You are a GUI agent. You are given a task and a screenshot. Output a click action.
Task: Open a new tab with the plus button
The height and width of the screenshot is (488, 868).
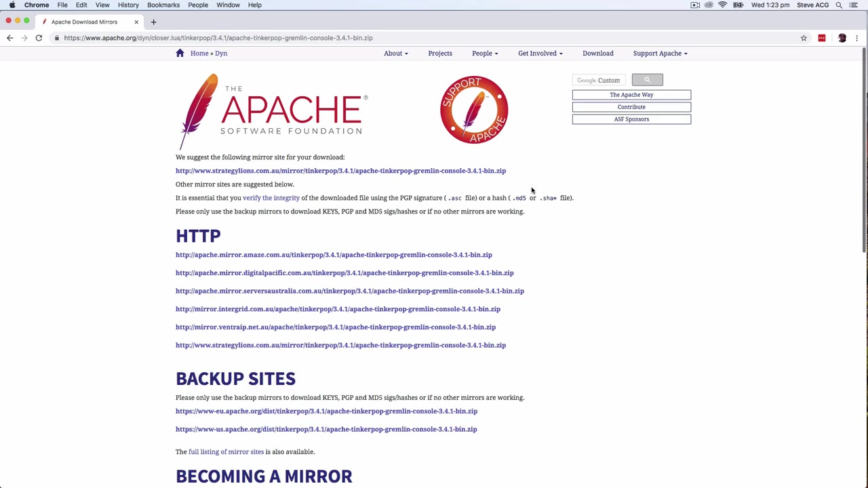153,22
